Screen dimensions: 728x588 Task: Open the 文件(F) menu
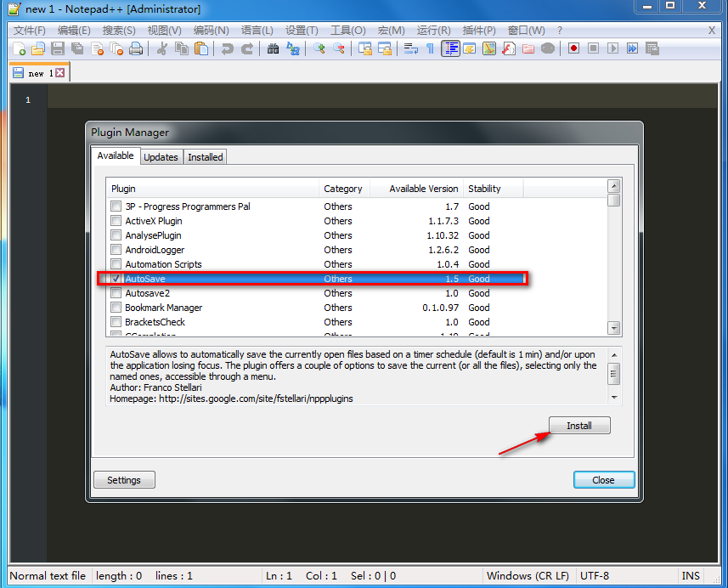[30, 31]
